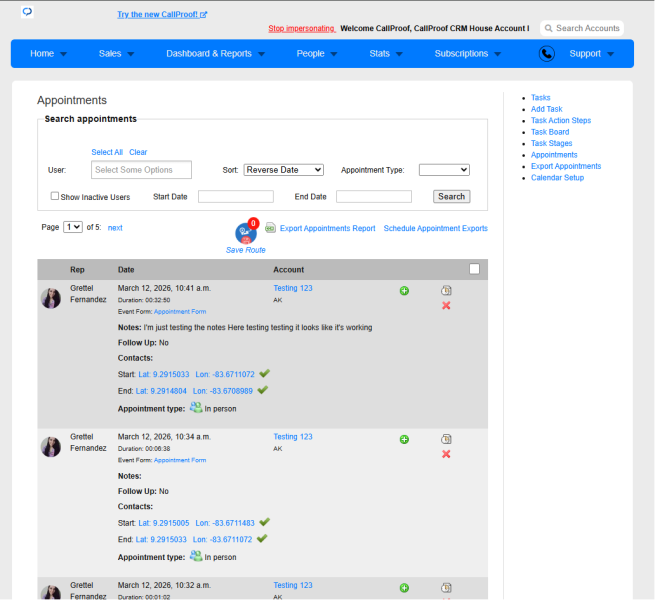
Task: Click the Start Date input field
Action: [x=236, y=196]
